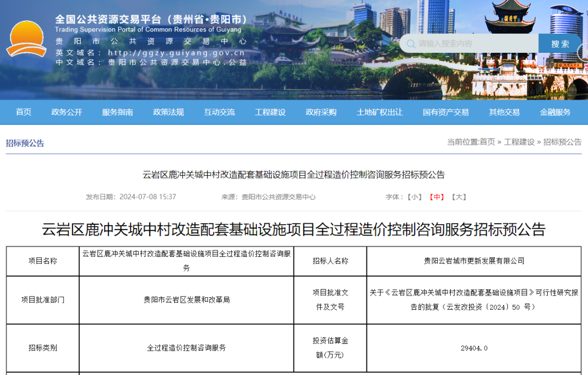Focus the 请输入搜索内容 search field
The height and width of the screenshot is (375, 588).
469,44
